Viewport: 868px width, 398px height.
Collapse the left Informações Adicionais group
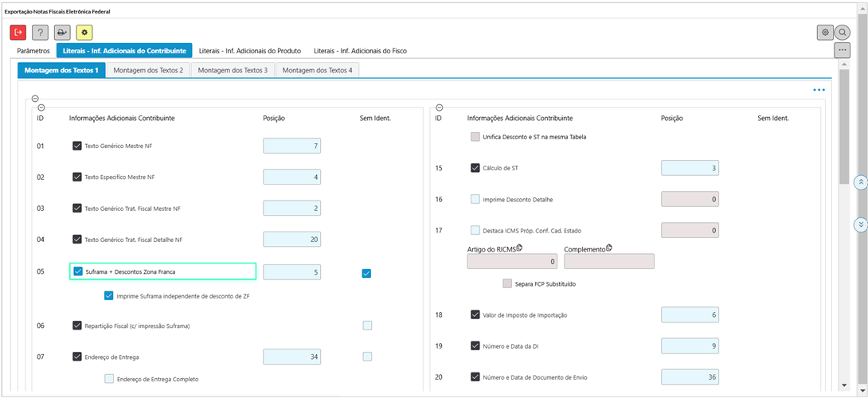tap(41, 107)
